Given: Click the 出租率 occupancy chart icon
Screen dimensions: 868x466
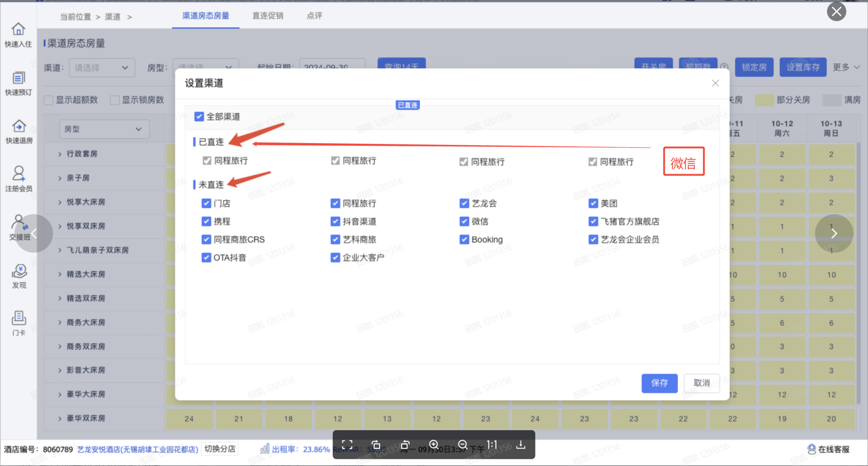Looking at the screenshot, I should click(x=264, y=449).
